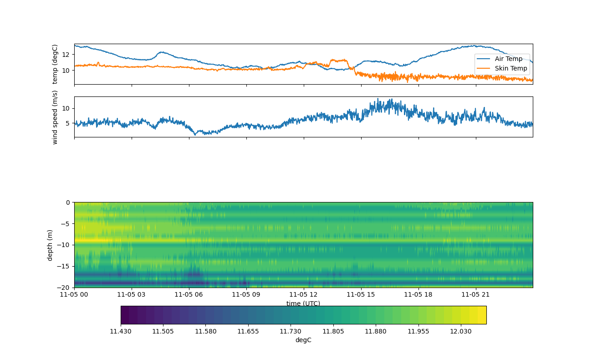Click the time (UTC) x-axis label
Viewport: 592px width, 364px height.
(303, 303)
